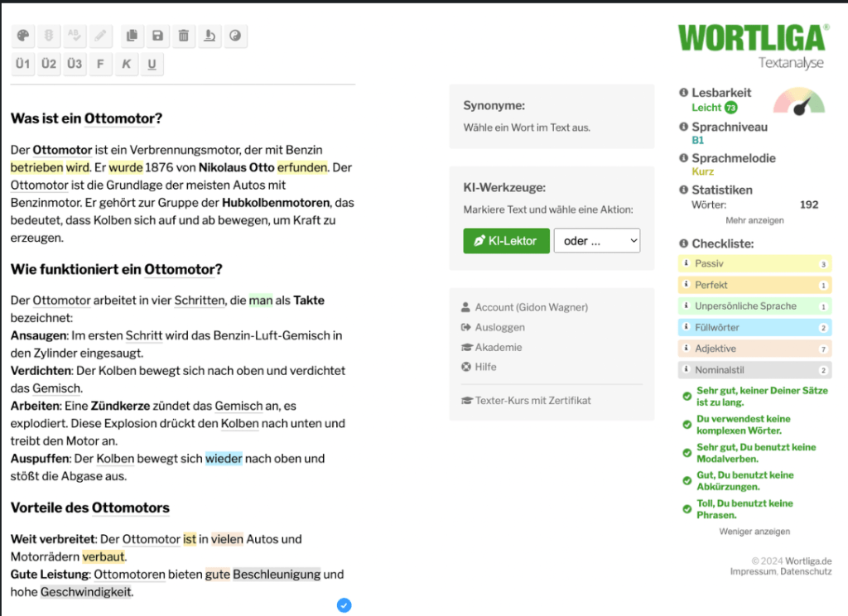Viewport: 848px width, 616px height.
Task: Click the info icon beside Lesbarkeit
Action: [x=683, y=93]
